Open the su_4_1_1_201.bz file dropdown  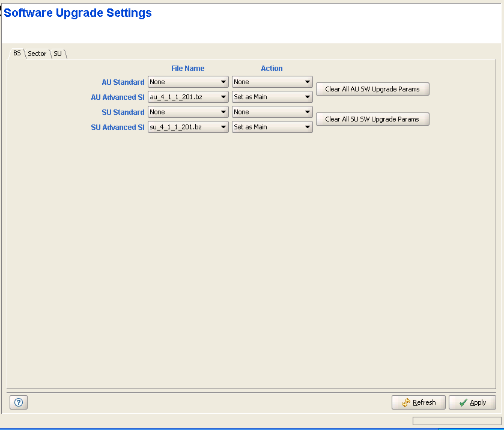tap(188, 127)
